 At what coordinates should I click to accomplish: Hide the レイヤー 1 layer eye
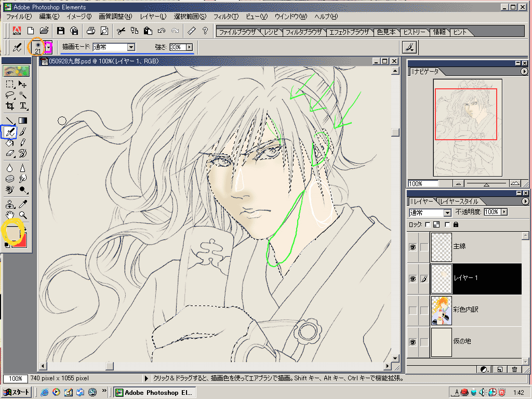pos(413,279)
